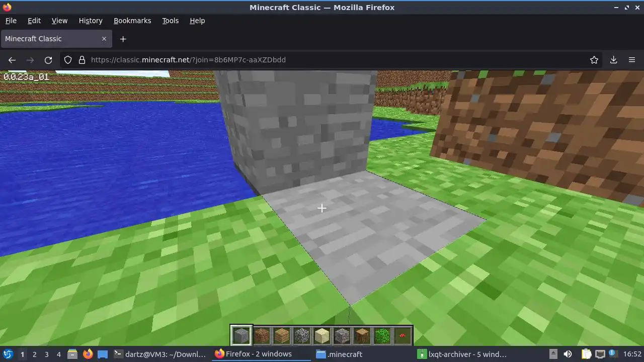Open the network connection tray icon
Viewport: 644px width, 362px height.
tap(600, 354)
